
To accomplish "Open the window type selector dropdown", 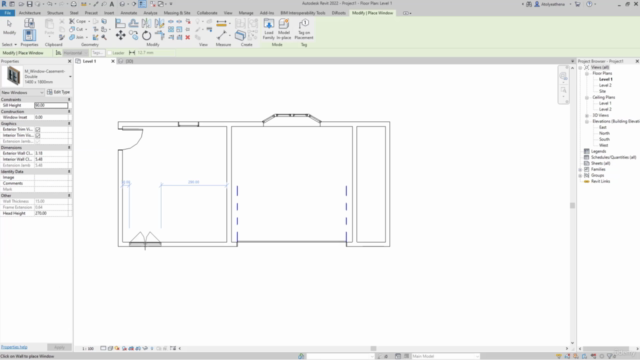I will coord(70,77).
